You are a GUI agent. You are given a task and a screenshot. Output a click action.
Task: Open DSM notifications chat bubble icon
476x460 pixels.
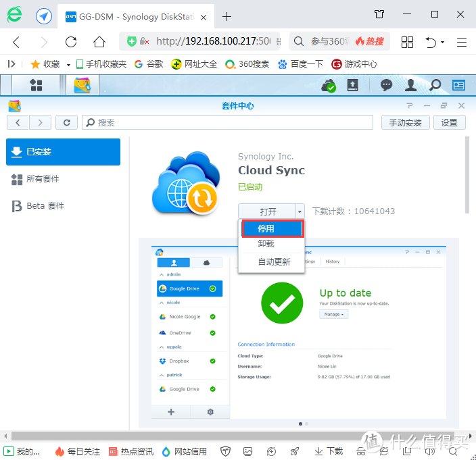(x=386, y=85)
